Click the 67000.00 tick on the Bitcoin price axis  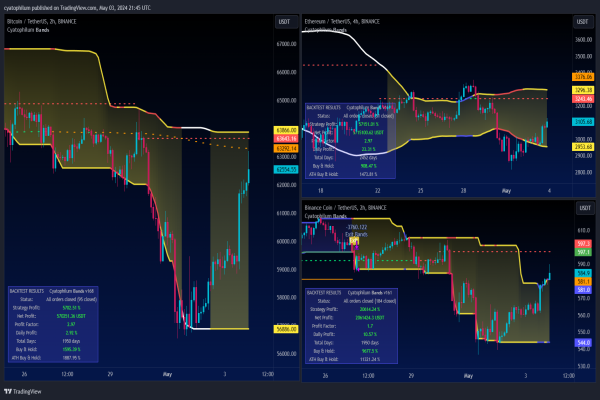[286, 44]
